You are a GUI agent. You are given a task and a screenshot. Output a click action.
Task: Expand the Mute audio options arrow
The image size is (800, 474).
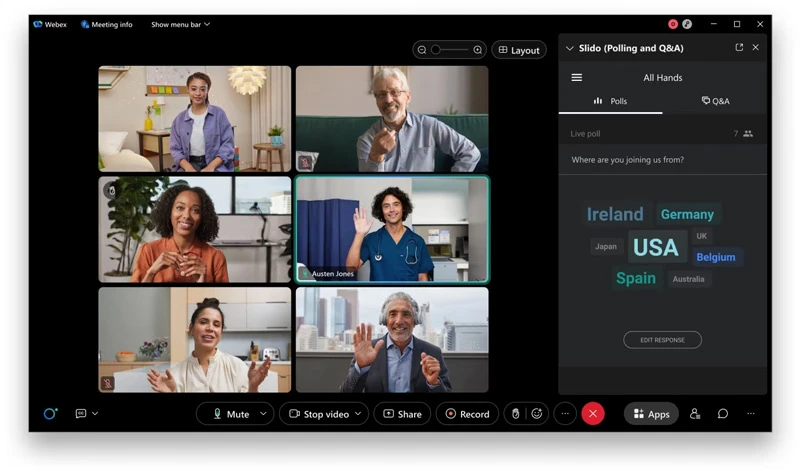point(264,414)
